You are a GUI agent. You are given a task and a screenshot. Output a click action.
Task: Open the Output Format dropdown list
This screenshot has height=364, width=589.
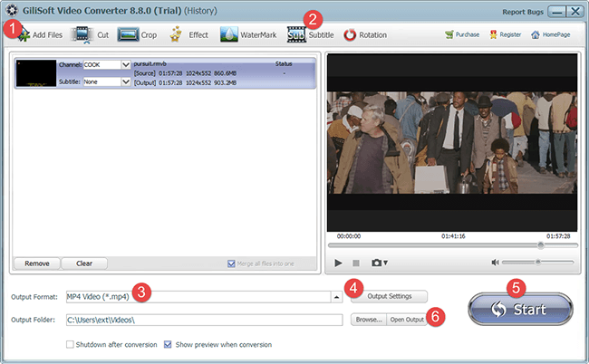point(336,296)
